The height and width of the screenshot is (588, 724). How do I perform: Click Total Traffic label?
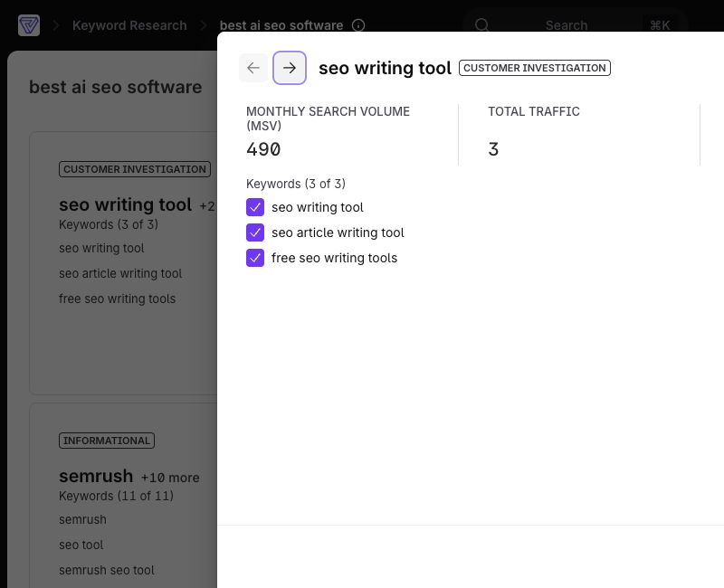(x=534, y=111)
